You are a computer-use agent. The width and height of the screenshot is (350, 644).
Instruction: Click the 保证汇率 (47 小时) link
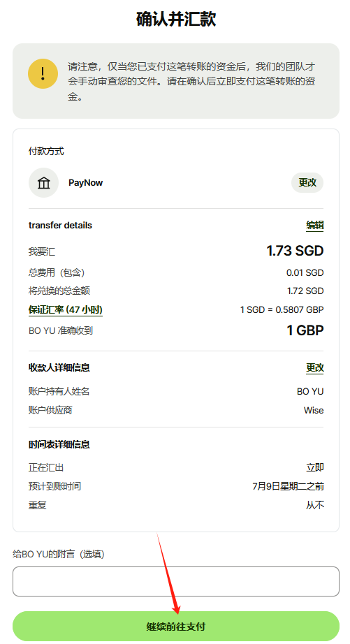(65, 310)
